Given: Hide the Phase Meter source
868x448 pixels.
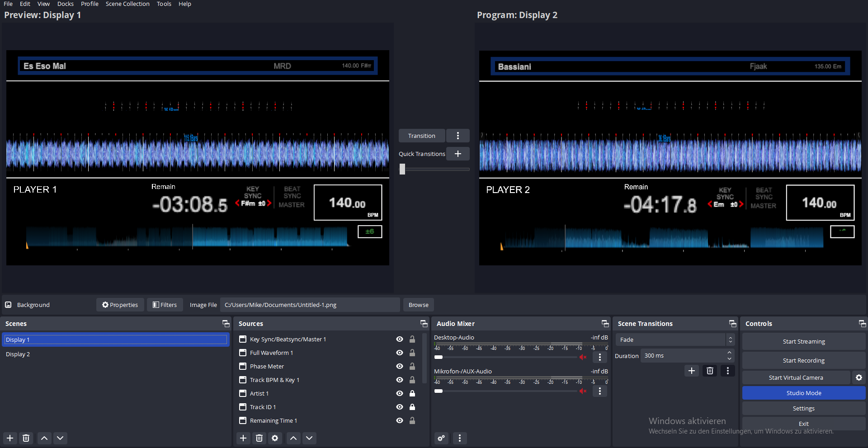Looking at the screenshot, I should click(400, 366).
